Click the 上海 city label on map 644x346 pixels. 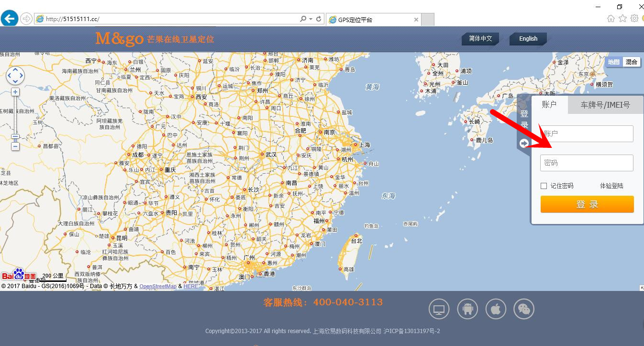coord(365,145)
